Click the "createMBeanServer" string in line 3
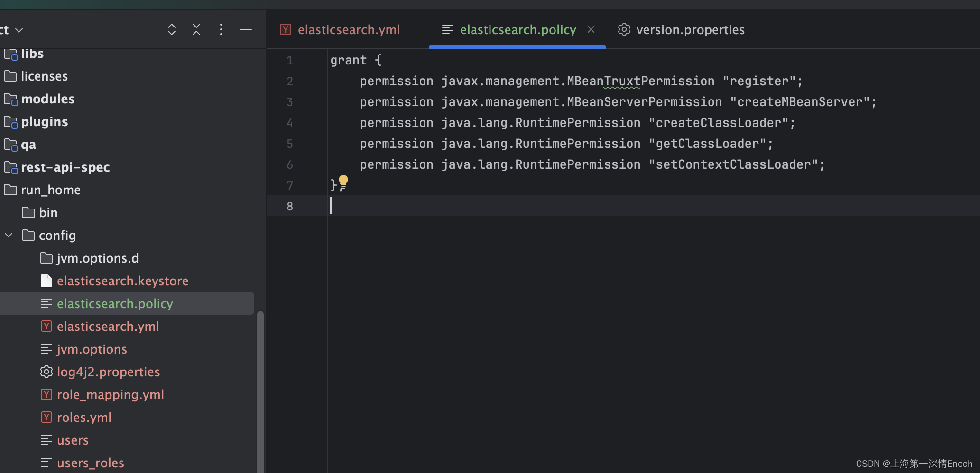Screen dimensions: 980x473 (x=800, y=102)
